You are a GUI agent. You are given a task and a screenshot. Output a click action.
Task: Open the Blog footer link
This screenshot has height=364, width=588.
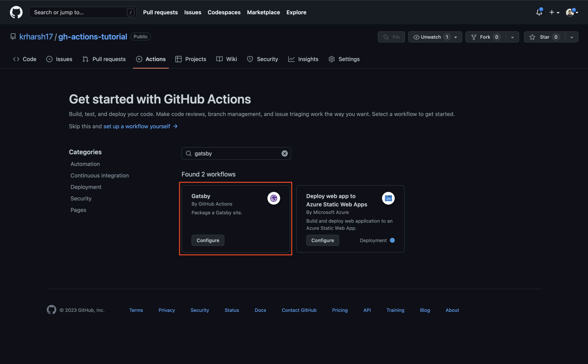425,310
